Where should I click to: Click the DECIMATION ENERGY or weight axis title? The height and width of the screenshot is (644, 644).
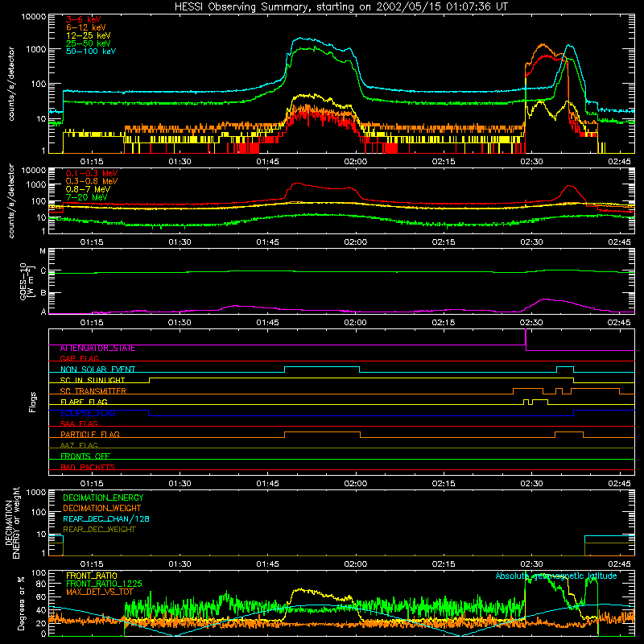click(12, 522)
